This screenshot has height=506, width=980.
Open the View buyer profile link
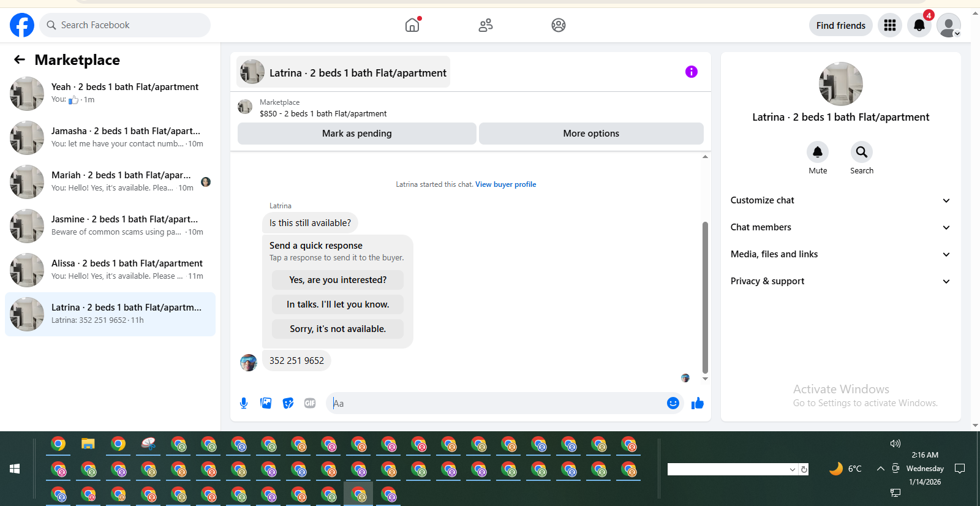(x=505, y=184)
